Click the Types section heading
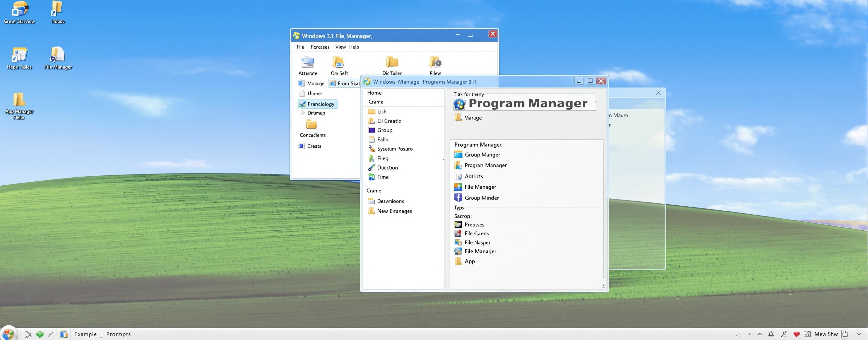Viewport: 868px width, 340px height. [x=458, y=208]
